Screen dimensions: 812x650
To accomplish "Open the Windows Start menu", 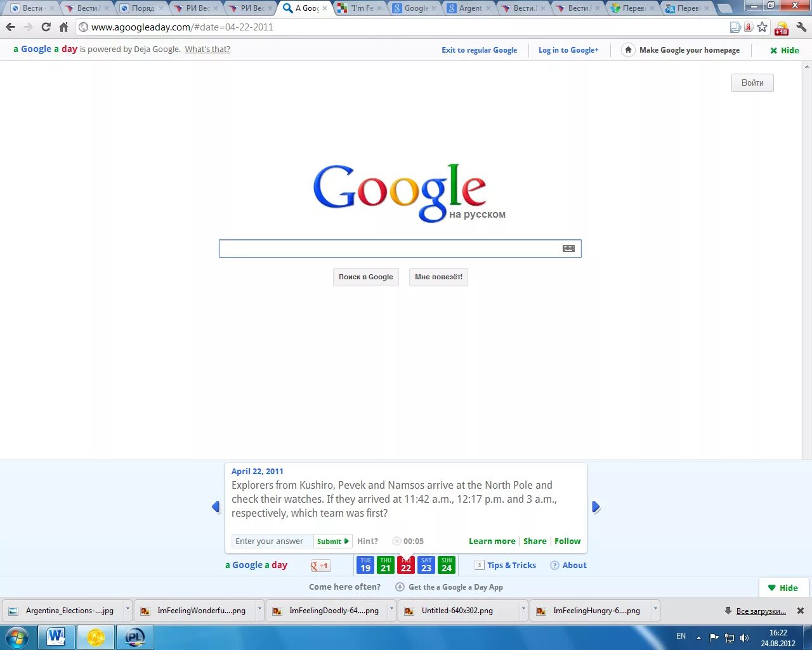I will (x=17, y=637).
